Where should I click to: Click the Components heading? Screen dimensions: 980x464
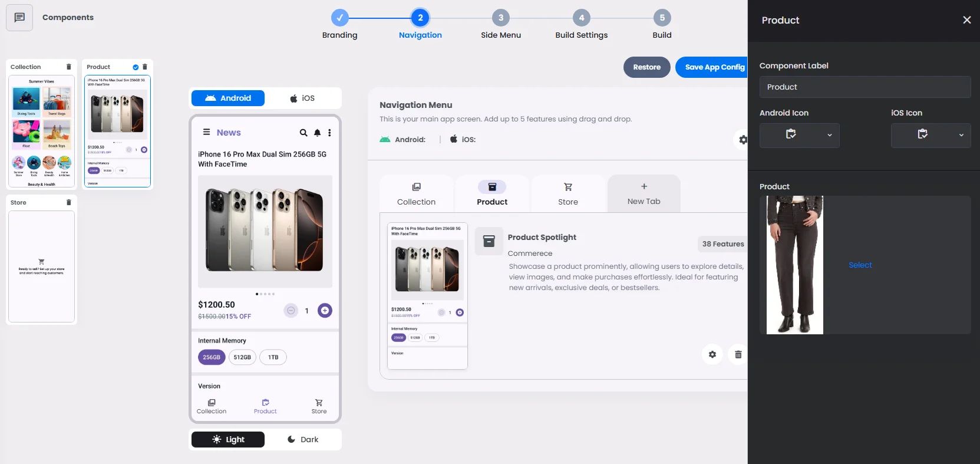pyautogui.click(x=68, y=18)
